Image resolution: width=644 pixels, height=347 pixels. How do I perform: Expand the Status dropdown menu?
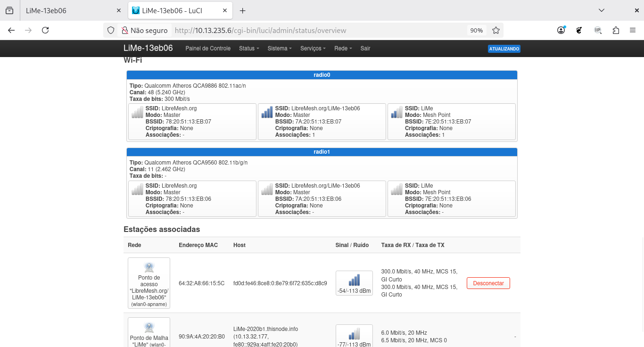coord(249,49)
